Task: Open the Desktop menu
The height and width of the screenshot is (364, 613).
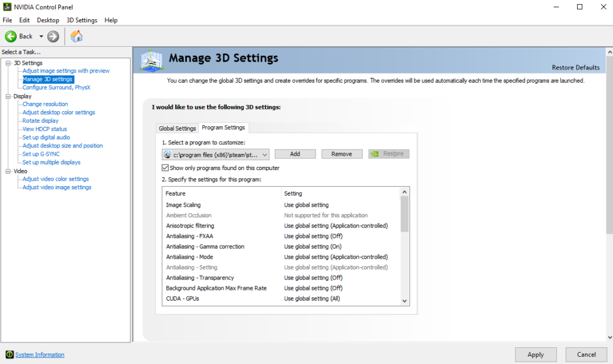Action: click(48, 20)
